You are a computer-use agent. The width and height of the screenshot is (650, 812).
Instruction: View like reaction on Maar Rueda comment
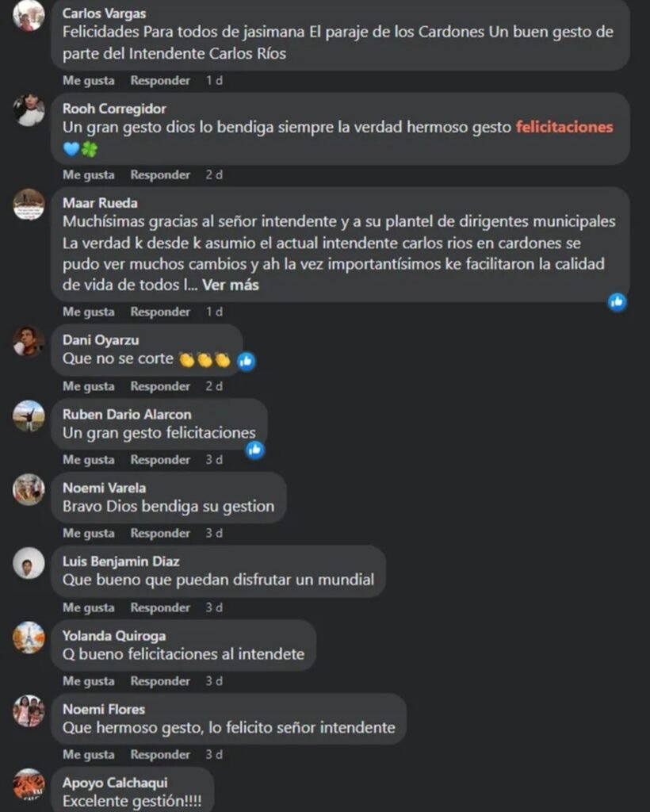point(617,301)
